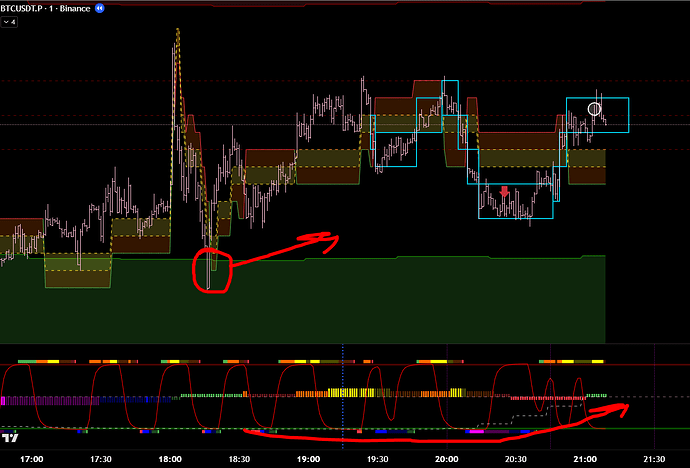
Task: Click the 18:00 time axis label
Action: [171, 459]
